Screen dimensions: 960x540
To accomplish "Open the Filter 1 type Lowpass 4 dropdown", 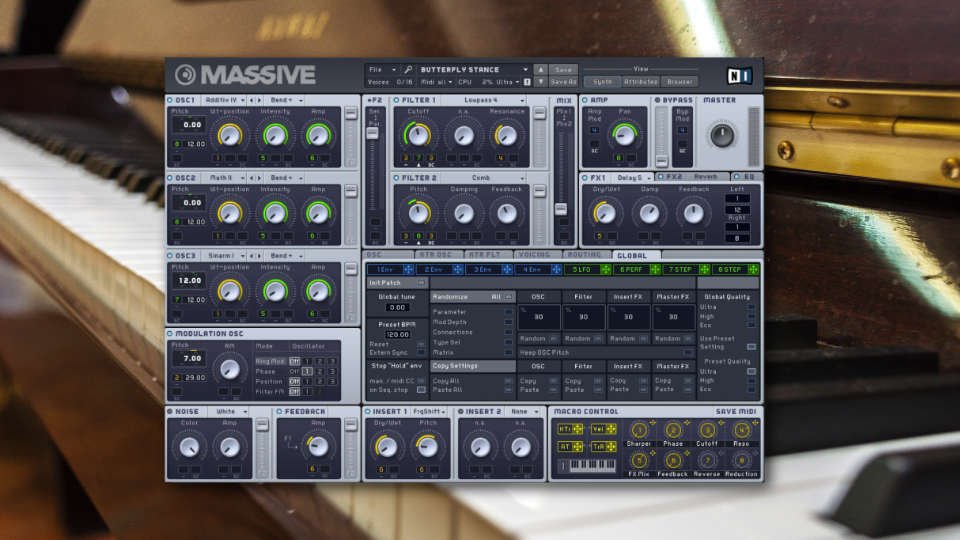I will point(486,100).
